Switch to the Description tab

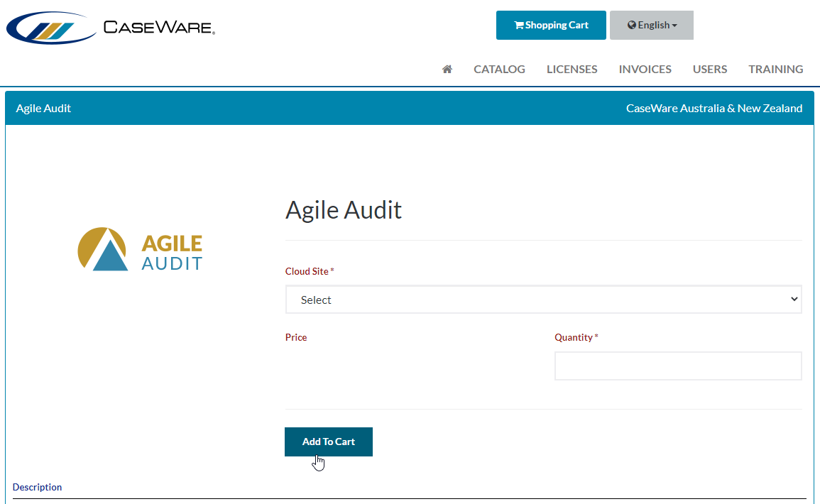pos(37,487)
